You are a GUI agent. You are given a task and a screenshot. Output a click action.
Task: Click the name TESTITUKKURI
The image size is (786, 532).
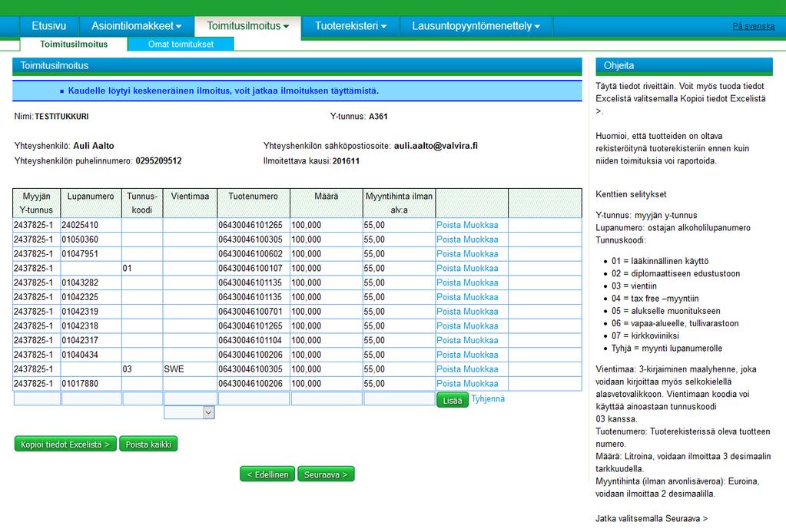[61, 116]
